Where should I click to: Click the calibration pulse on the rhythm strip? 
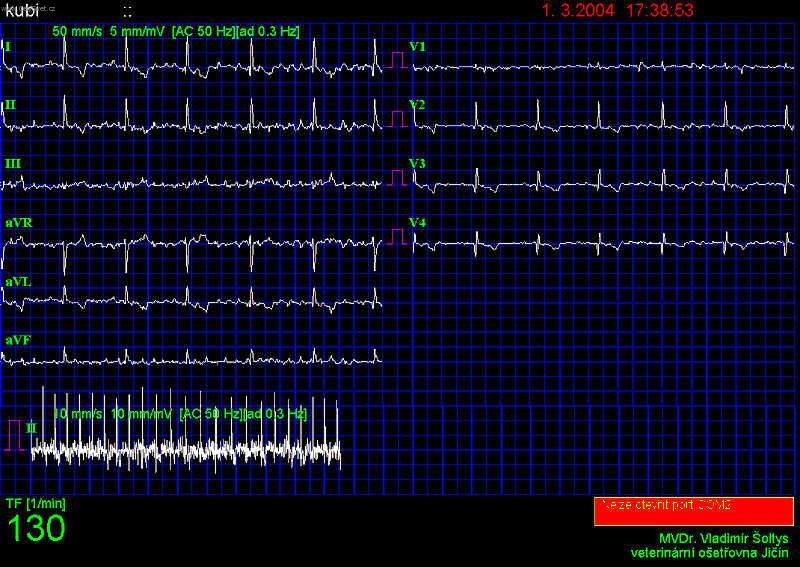[15, 435]
